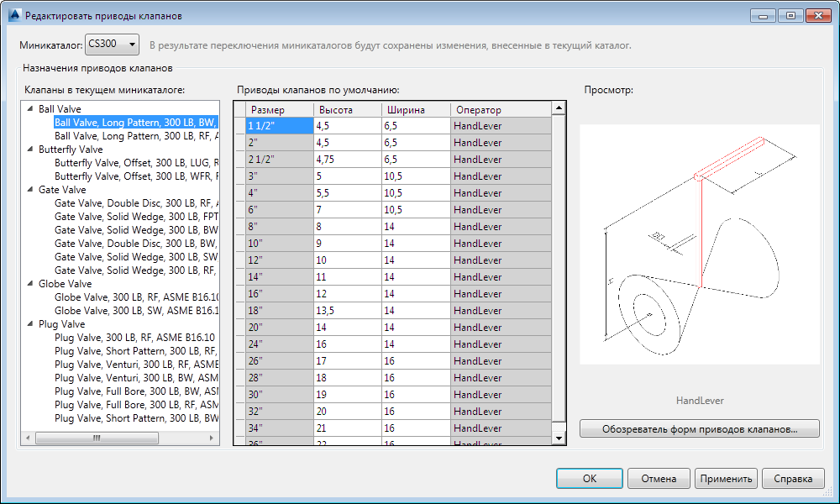Click HandLever operator in the 12" row

click(501, 260)
